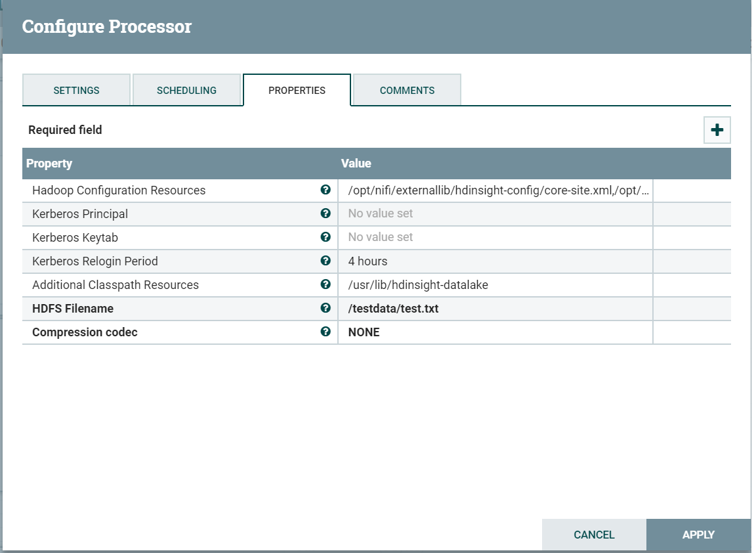This screenshot has height=553, width=756.
Task: Apply the processor configuration
Action: pos(698,534)
